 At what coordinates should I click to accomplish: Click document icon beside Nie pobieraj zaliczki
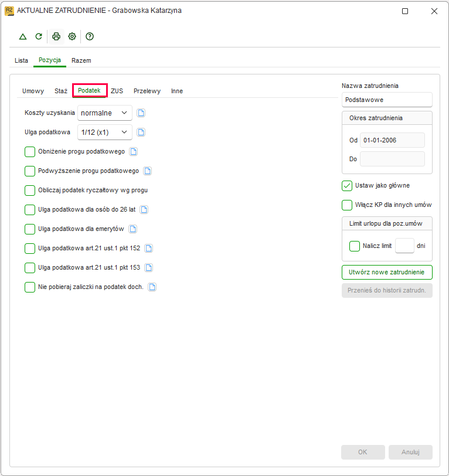coord(152,287)
